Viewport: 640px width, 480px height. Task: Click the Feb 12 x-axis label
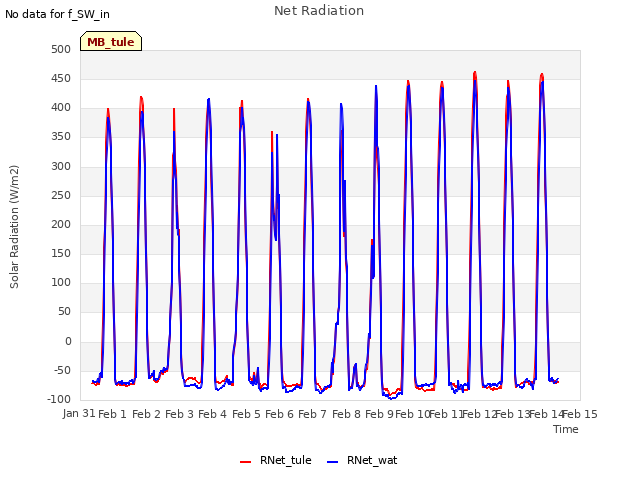479,414
